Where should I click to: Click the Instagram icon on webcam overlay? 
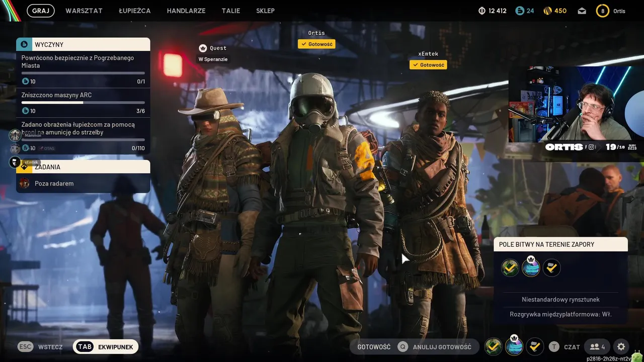[592, 147]
